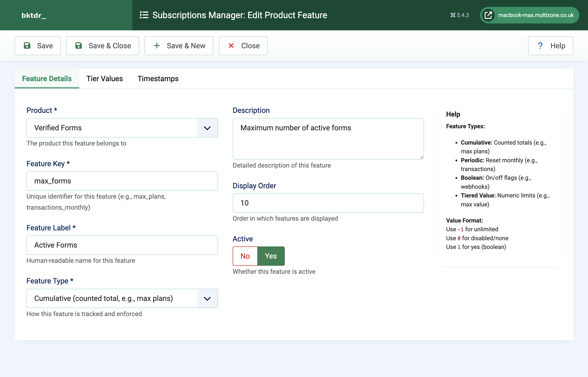The height and width of the screenshot is (377, 588).
Task: Open the Timestamps tab
Action: [158, 79]
